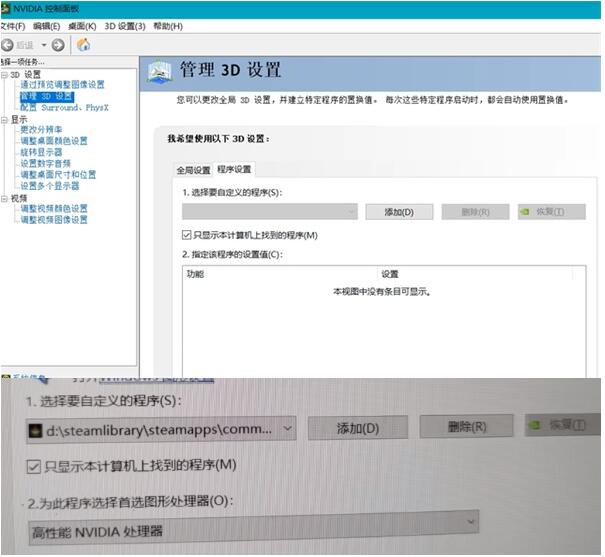The height and width of the screenshot is (557, 605).
Task: Open the d:\steamlibrary\steamapps program dropdown
Action: [x=161, y=429]
